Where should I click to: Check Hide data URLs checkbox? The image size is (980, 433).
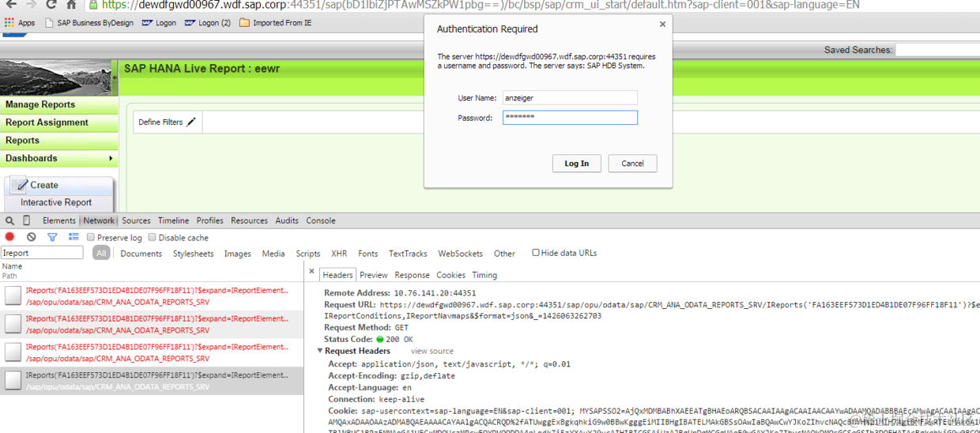click(535, 253)
